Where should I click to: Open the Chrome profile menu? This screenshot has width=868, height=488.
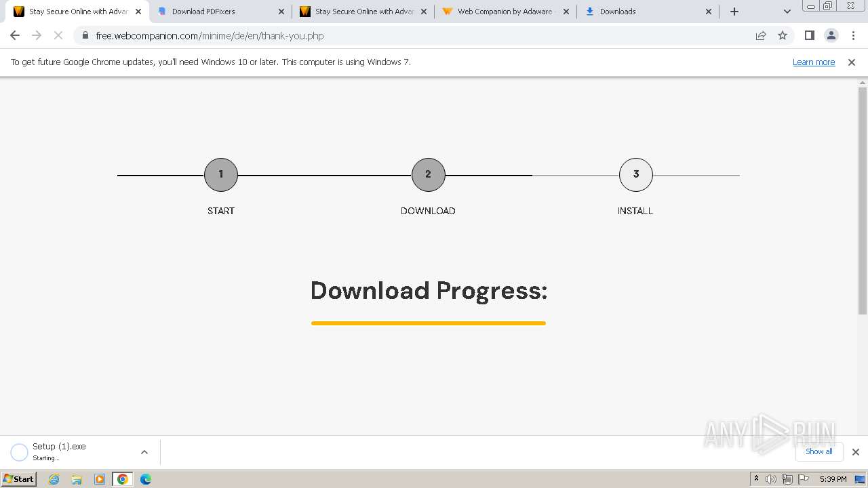[831, 35]
